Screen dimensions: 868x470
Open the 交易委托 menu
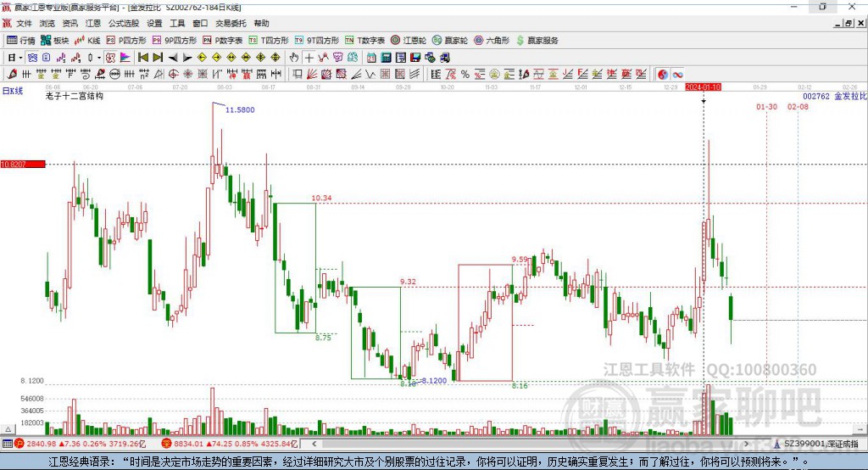pyautogui.click(x=231, y=23)
